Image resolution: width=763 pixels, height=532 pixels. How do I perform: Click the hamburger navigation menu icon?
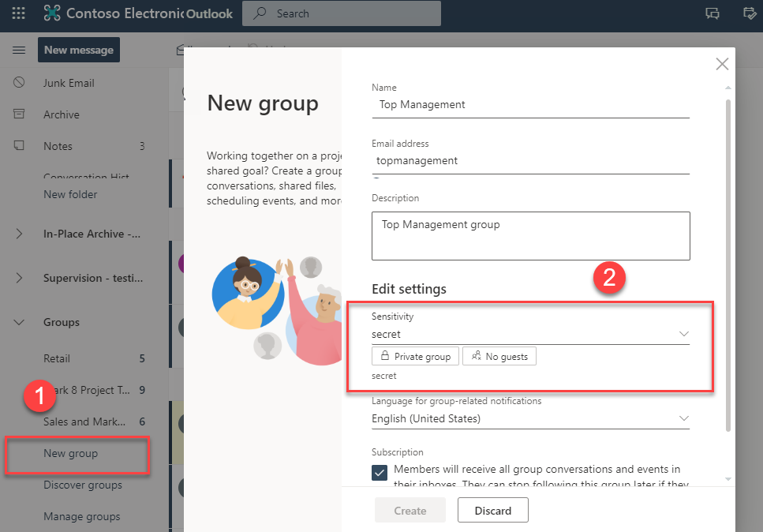pos(19,51)
